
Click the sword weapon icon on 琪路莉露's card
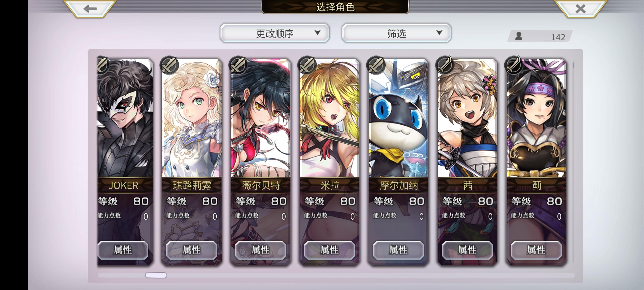(x=169, y=65)
